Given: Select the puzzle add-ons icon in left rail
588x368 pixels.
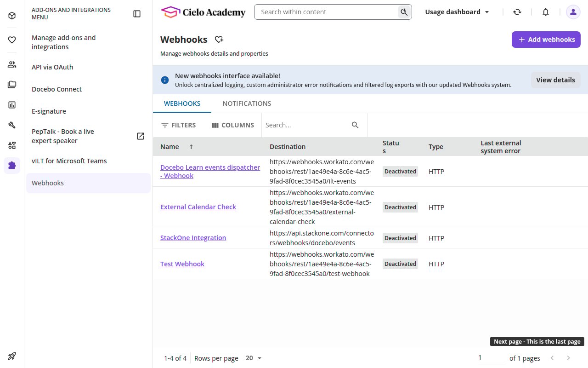Looking at the screenshot, I should click(12, 165).
